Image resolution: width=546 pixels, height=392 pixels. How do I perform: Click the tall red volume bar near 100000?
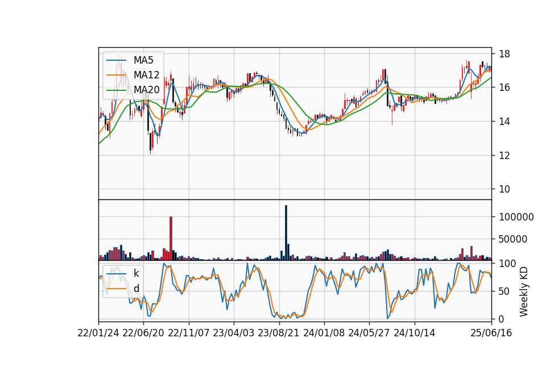pyautogui.click(x=171, y=238)
